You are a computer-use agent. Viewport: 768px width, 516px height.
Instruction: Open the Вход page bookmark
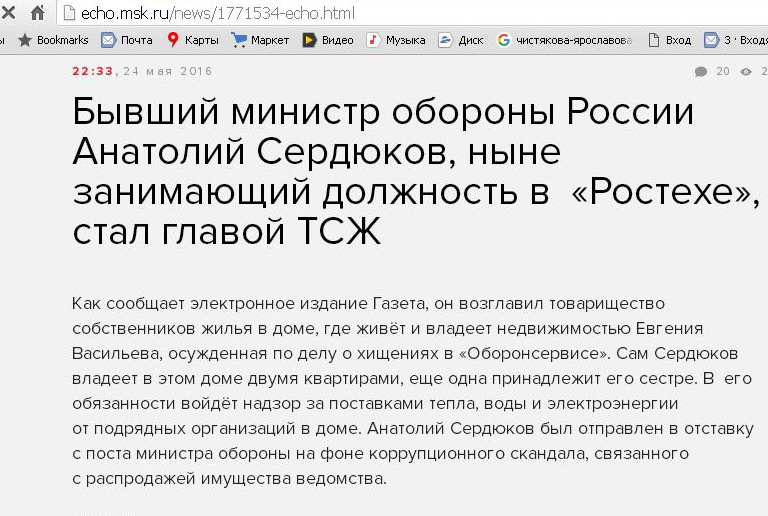click(x=670, y=40)
